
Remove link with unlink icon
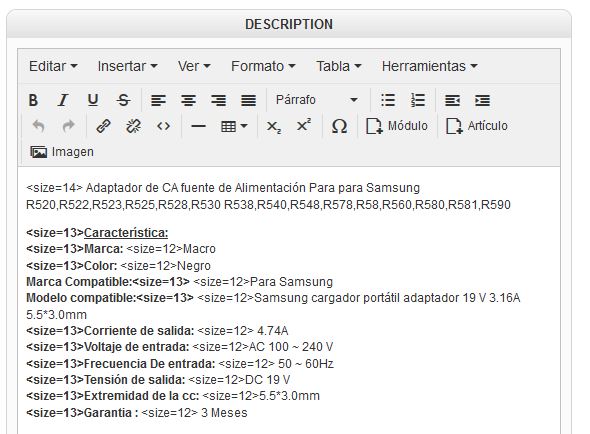133,126
